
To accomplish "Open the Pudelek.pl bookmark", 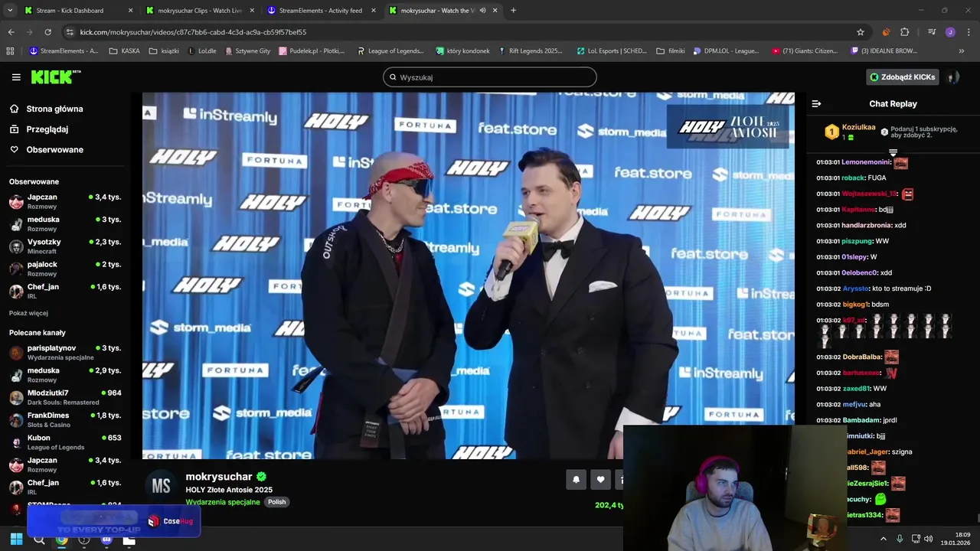I will pyautogui.click(x=312, y=51).
